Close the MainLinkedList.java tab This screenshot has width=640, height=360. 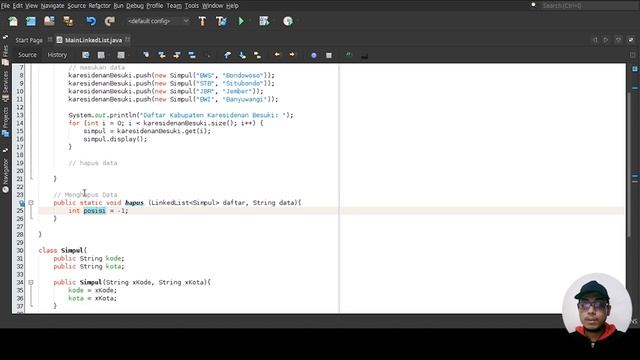pyautogui.click(x=128, y=40)
